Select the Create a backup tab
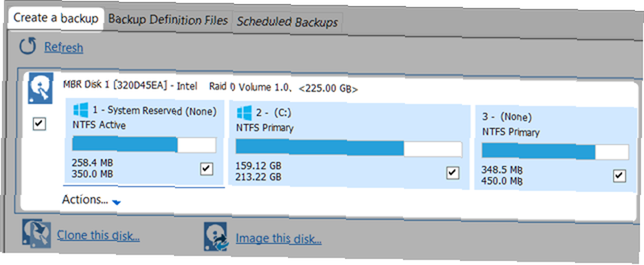This screenshot has width=644, height=265. [56, 18]
